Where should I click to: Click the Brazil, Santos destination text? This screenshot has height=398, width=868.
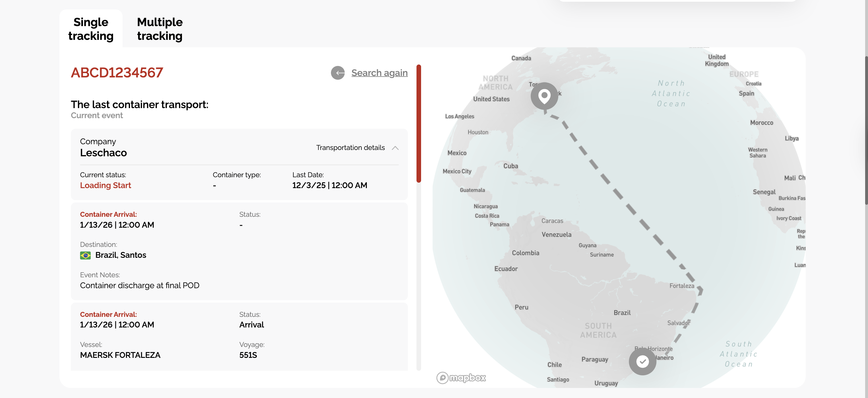(121, 255)
